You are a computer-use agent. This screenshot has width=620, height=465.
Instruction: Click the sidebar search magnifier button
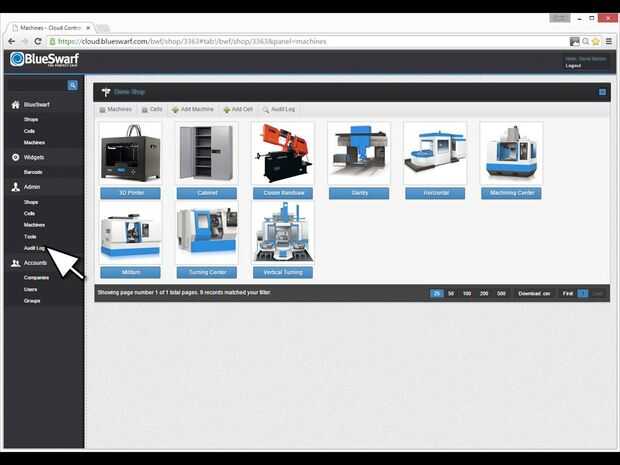click(x=72, y=85)
